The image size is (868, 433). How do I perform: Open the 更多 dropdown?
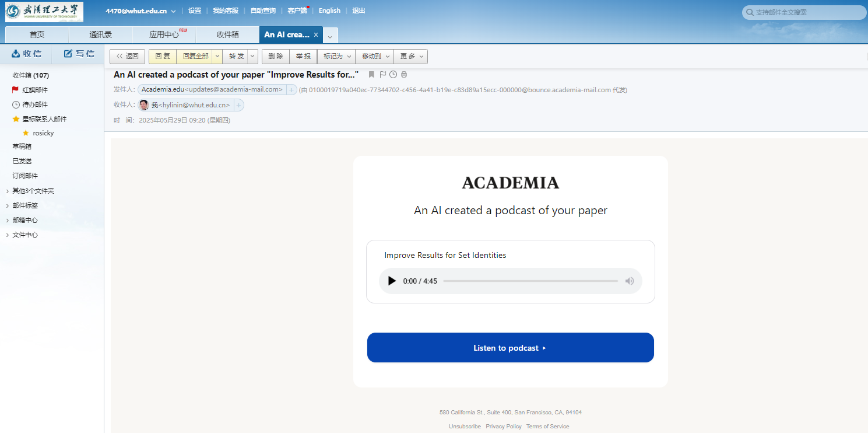[x=411, y=56]
